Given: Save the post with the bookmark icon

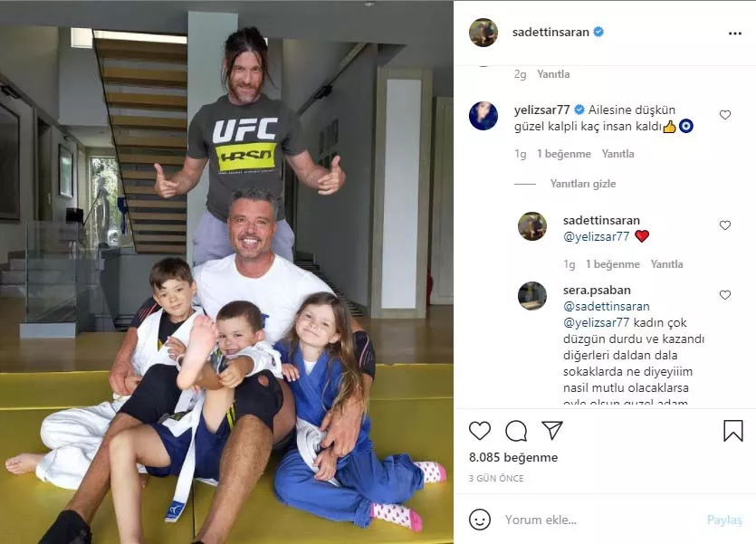Looking at the screenshot, I should click(x=732, y=430).
